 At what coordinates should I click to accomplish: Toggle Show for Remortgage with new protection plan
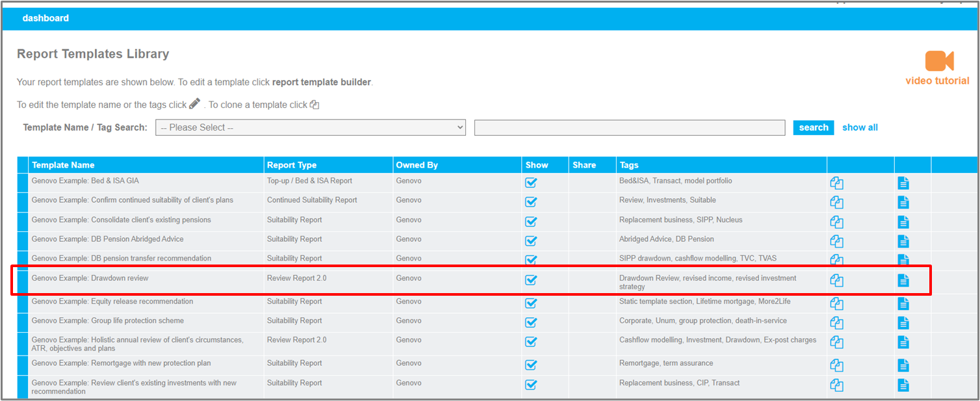point(531,365)
